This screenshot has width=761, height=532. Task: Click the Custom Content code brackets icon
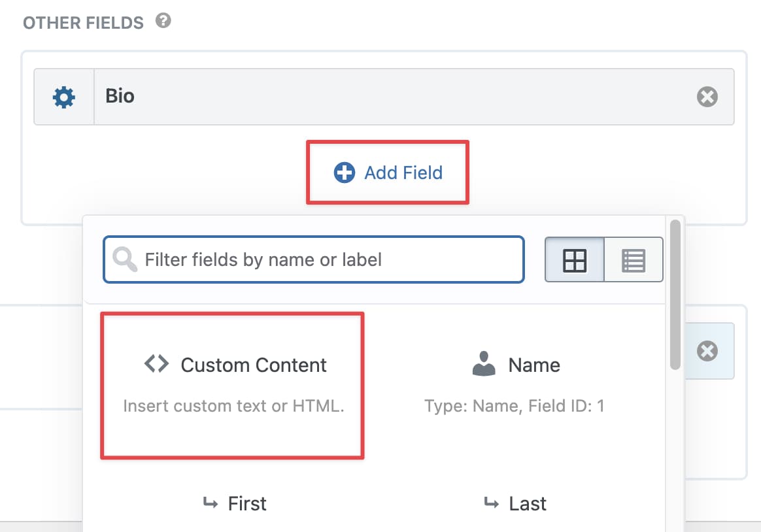(x=157, y=364)
